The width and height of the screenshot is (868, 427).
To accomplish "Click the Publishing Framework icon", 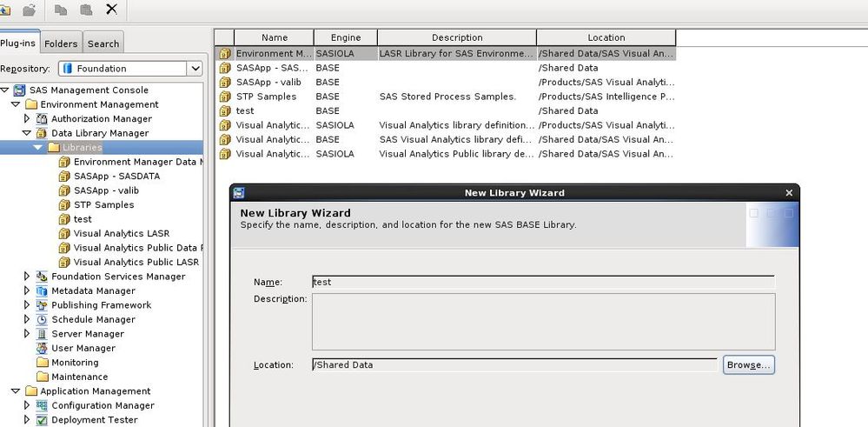I will click(42, 305).
